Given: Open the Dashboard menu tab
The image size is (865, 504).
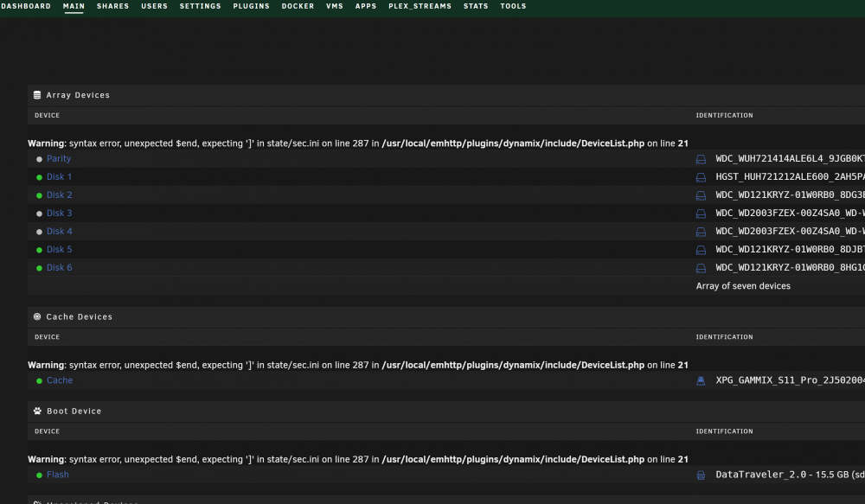Looking at the screenshot, I should [x=25, y=6].
